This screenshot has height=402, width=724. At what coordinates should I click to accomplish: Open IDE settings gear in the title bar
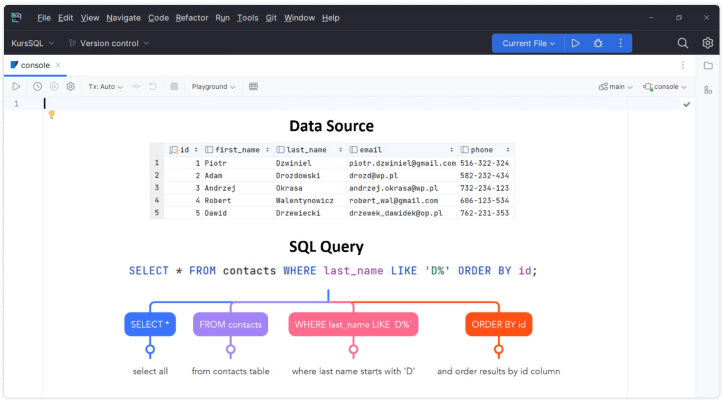707,43
